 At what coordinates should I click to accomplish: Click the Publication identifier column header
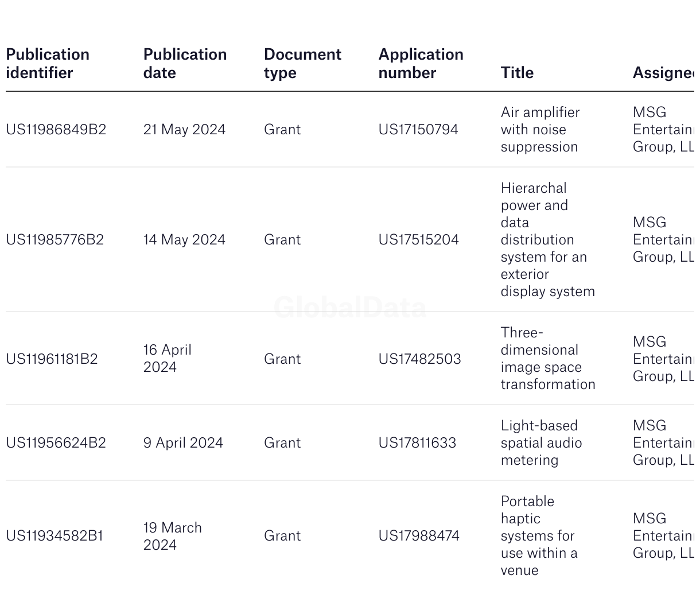(48, 63)
